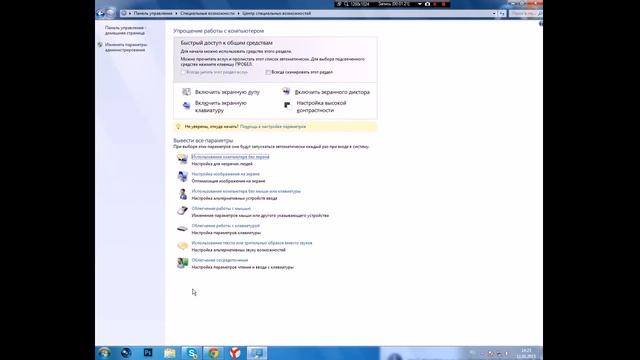
Task: Expand the recording toolbar dropdown arrow
Action: tap(420, 4)
